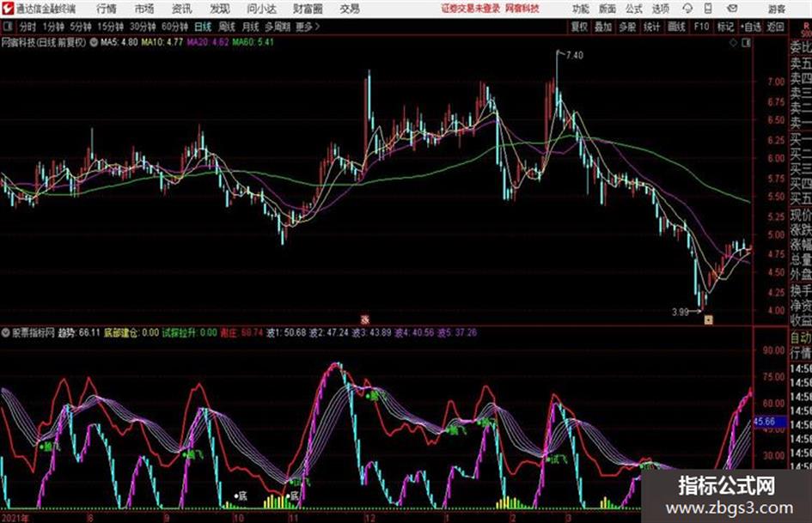
Task: Click the 标记 mark toolbar button
Action: click(725, 27)
